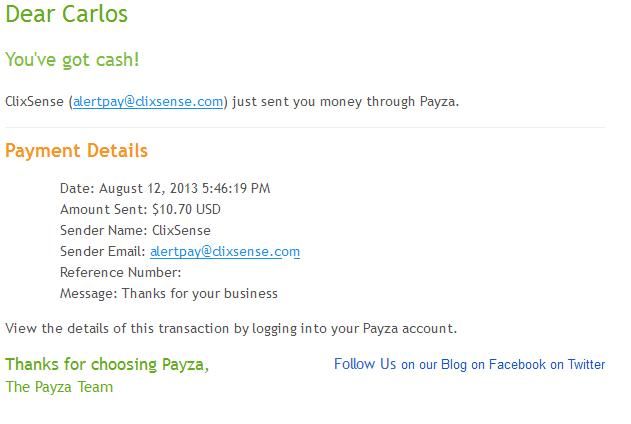This screenshot has height=424, width=631.
Task: Click 'The Payza Team' signature
Action: 59,387
